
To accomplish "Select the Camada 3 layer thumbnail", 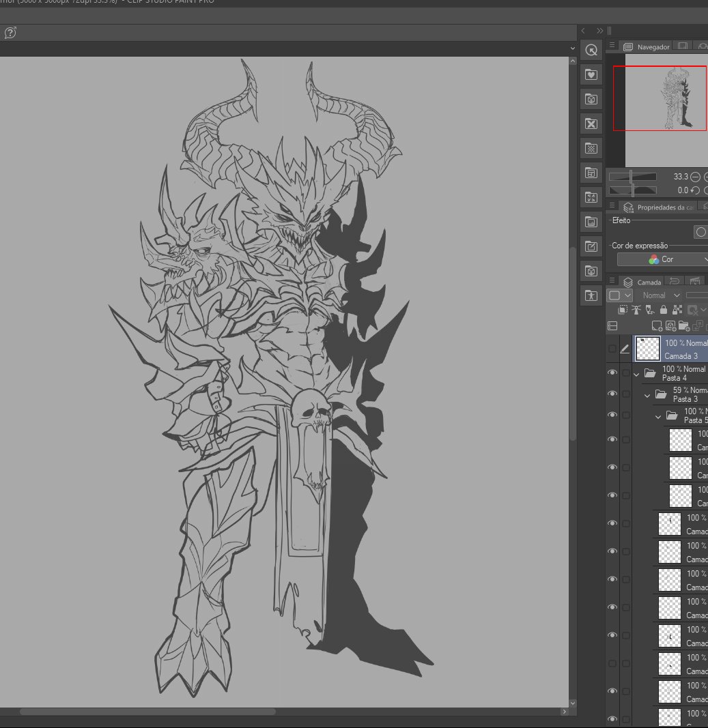I will point(648,349).
